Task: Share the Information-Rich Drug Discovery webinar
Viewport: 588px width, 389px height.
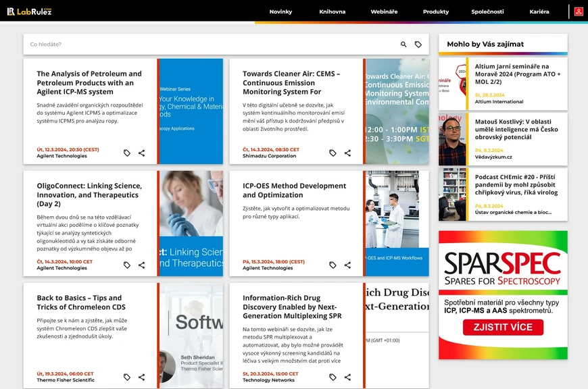Action: pos(347,377)
